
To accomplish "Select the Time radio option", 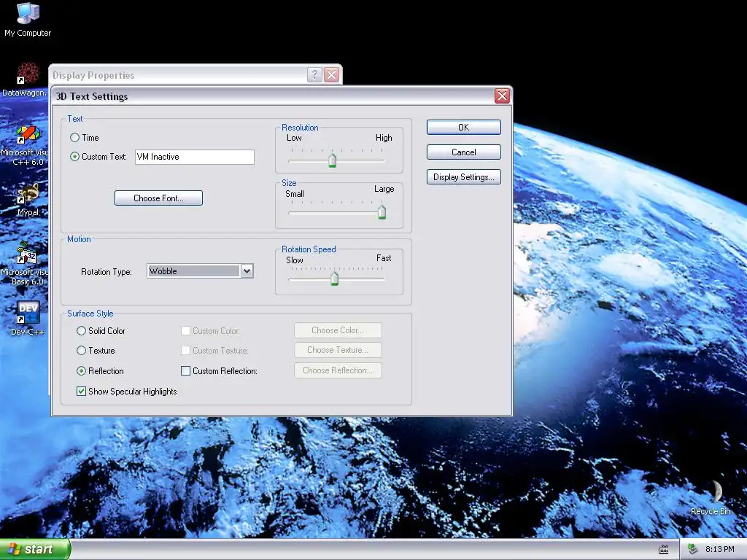I will point(75,138).
